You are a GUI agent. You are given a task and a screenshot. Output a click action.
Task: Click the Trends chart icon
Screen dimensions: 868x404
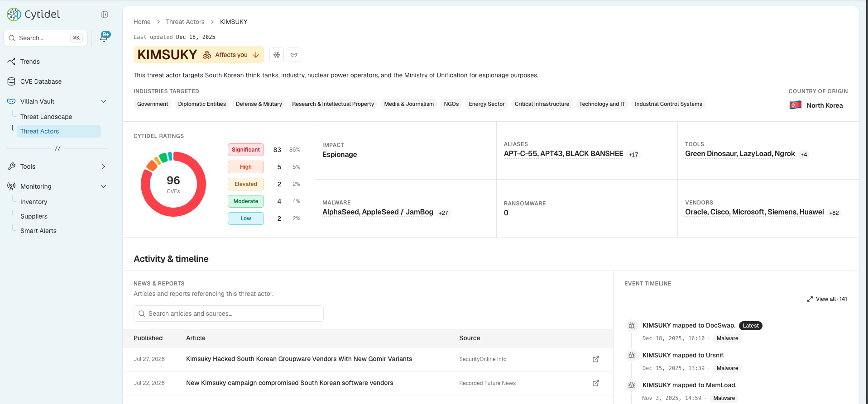pos(11,62)
